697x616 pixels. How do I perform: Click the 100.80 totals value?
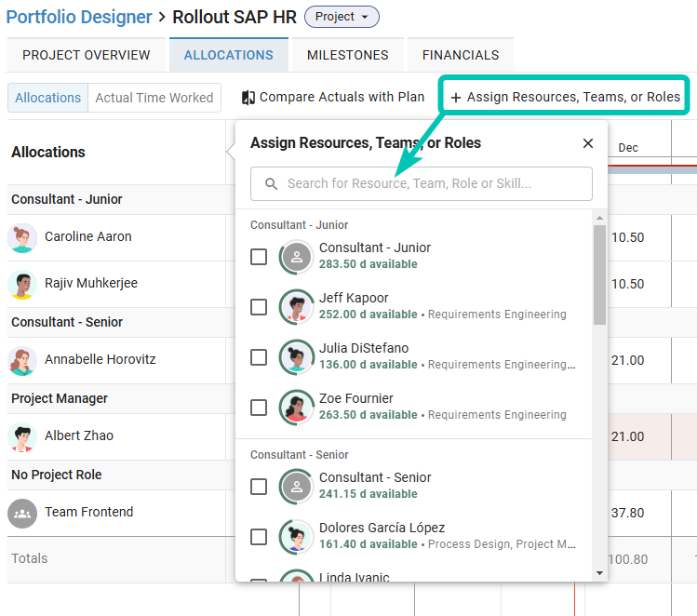pyautogui.click(x=627, y=559)
